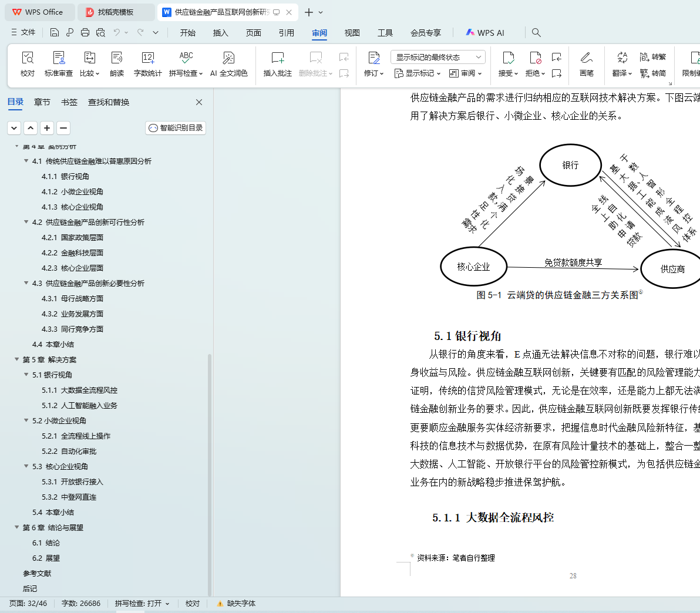Switch to the 插入 ribbon tab
700x613 pixels.
point(221,33)
